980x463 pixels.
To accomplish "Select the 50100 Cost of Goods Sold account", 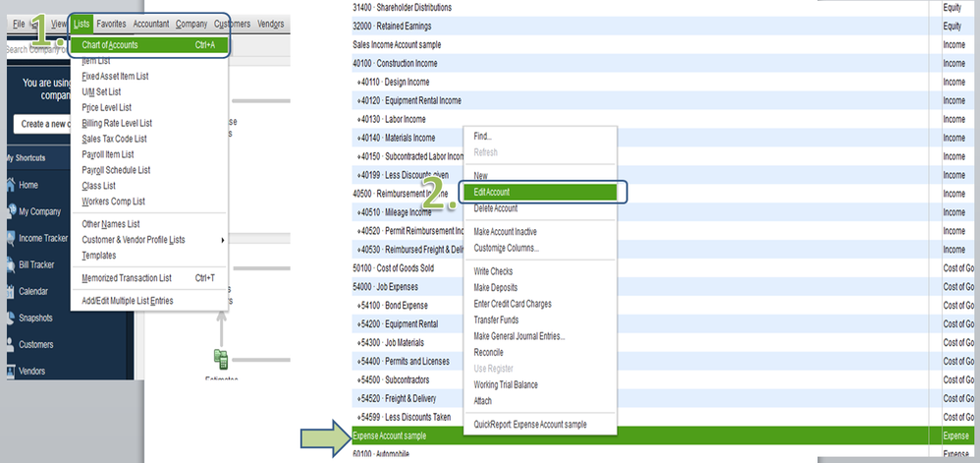I will 662,267.
